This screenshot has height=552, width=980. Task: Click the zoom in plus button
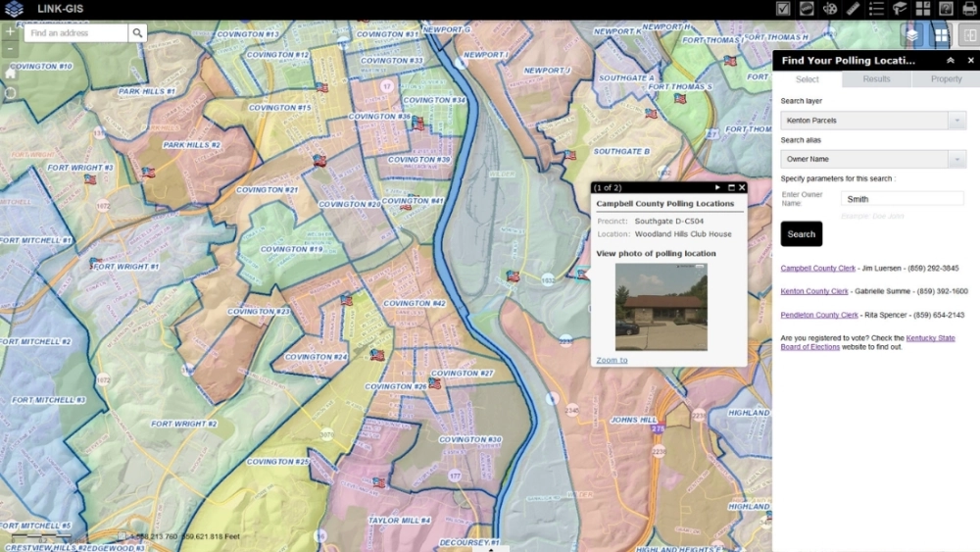(x=10, y=32)
